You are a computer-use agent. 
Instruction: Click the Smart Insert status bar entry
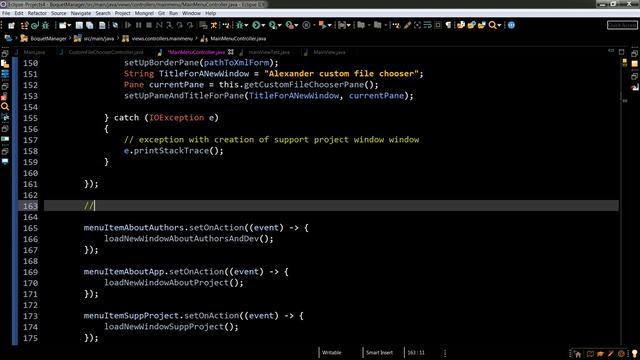point(379,353)
